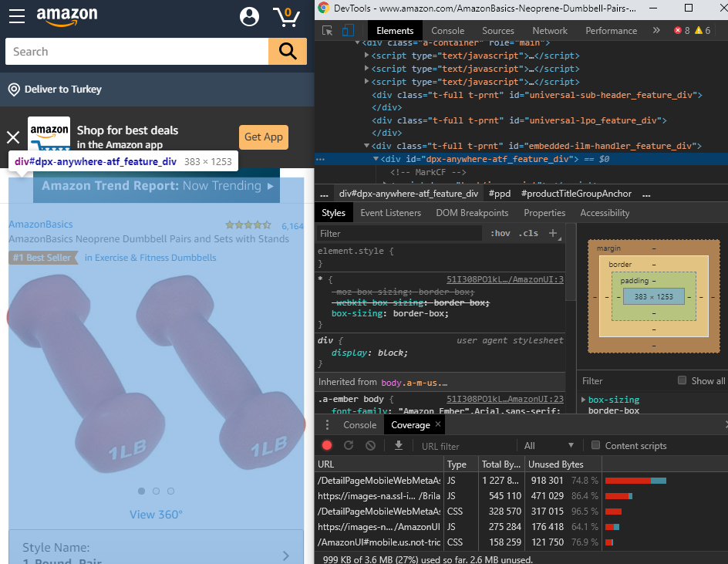728x564 pixels.
Task: Open the Accessibility tab
Action: [x=605, y=213]
